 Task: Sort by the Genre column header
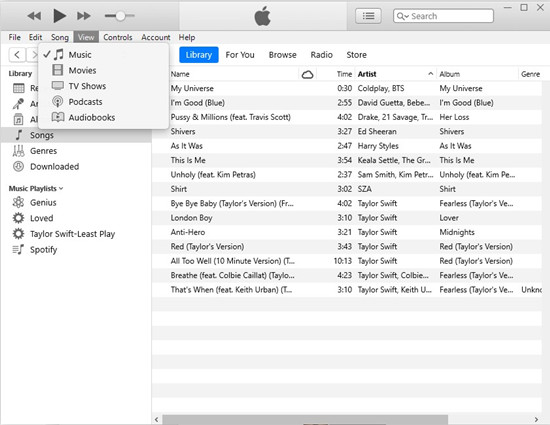(530, 74)
